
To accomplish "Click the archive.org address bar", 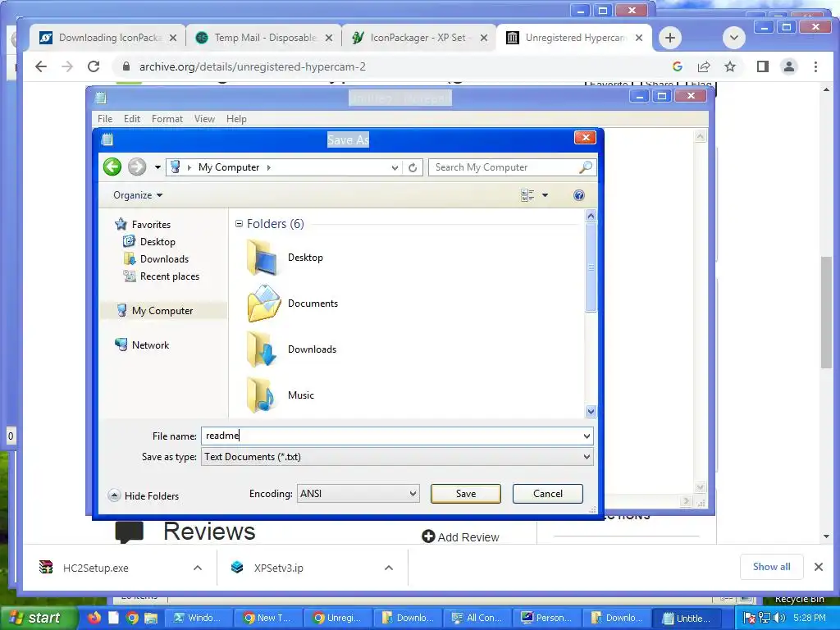I will coord(396,66).
